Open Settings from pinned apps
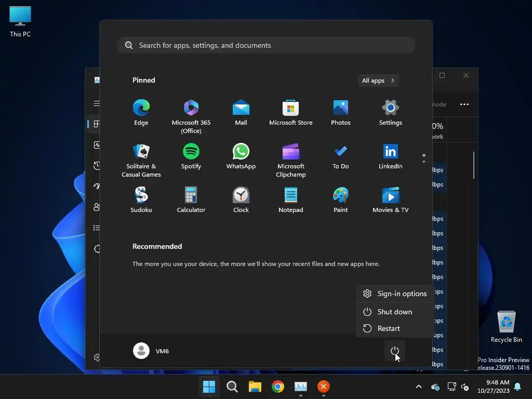 [391, 113]
